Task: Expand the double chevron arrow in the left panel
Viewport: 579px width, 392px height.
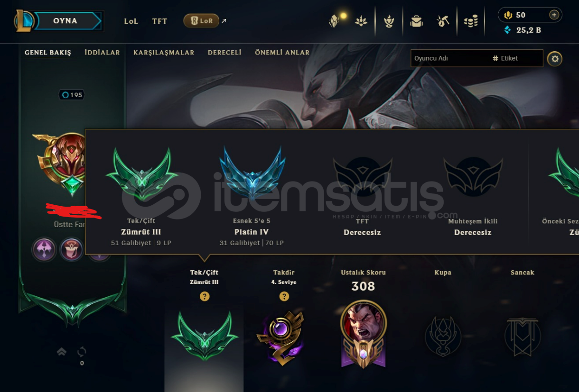Action: [62, 352]
